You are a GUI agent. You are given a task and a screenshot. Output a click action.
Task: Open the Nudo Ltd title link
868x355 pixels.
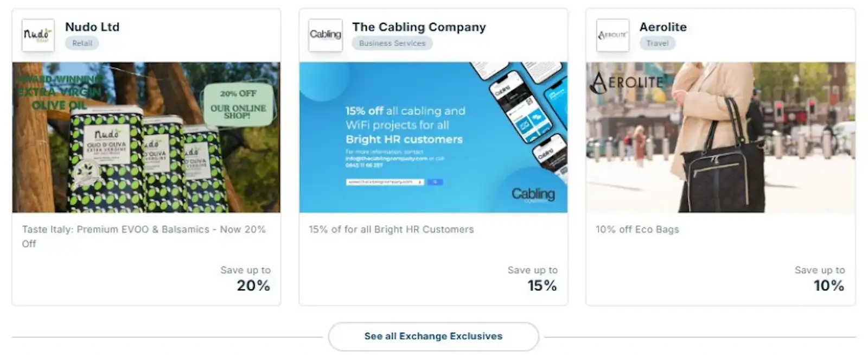coord(92,27)
